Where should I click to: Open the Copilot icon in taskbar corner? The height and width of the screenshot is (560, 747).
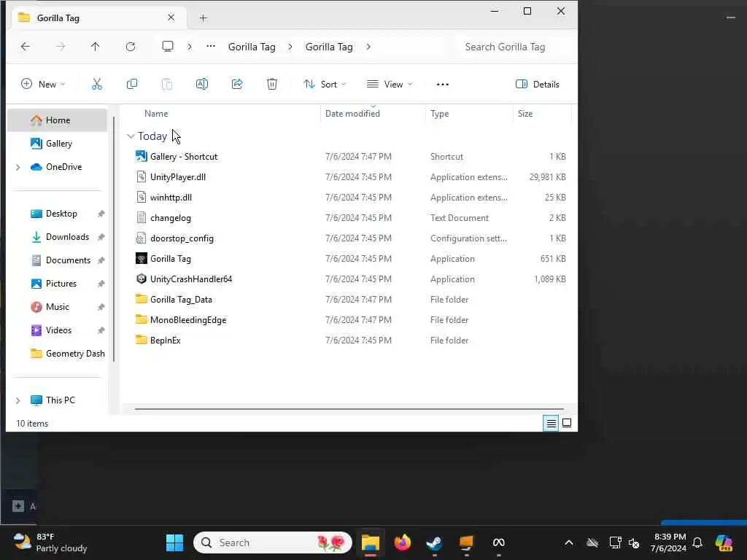(x=724, y=542)
